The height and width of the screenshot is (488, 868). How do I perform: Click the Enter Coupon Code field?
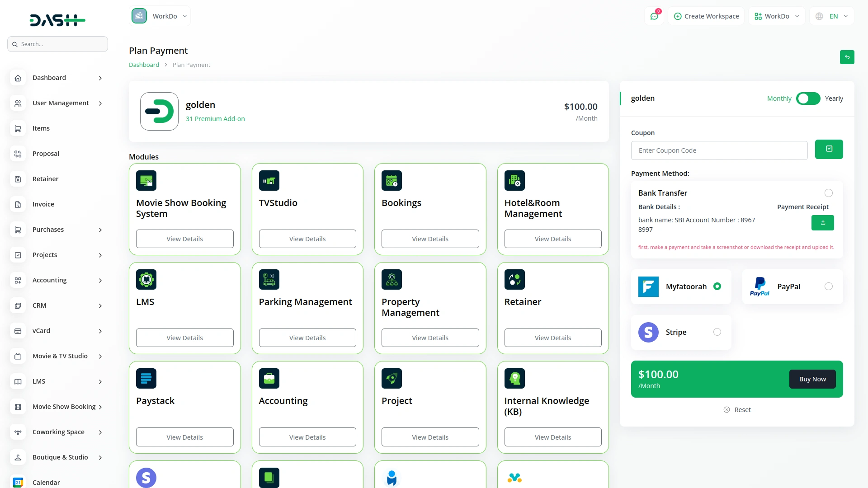pos(719,150)
